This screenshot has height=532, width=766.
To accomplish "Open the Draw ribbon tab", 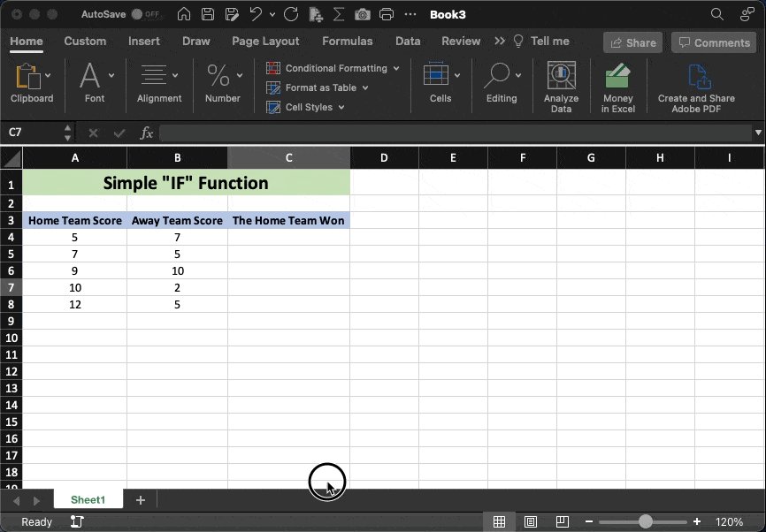I will click(x=195, y=42).
